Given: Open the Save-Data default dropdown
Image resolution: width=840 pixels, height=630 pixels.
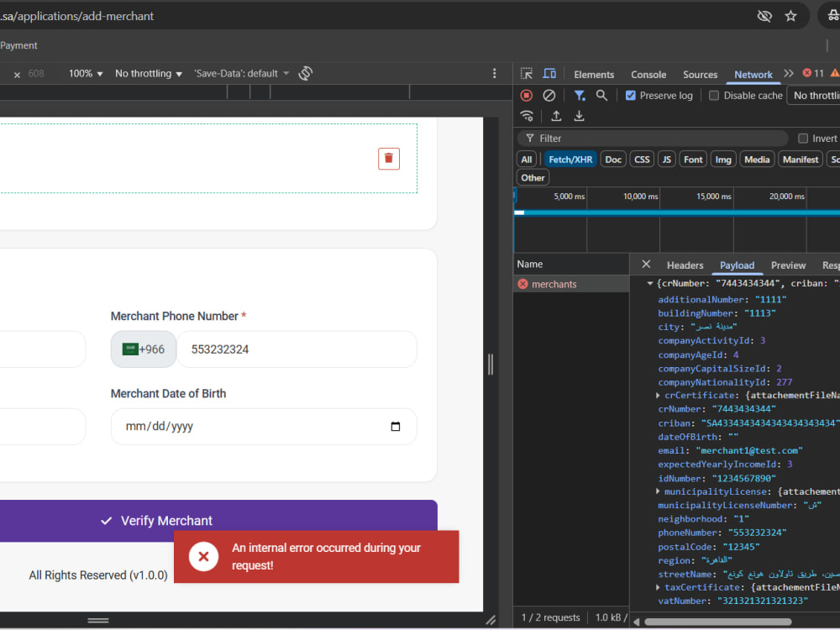Looking at the screenshot, I should coord(241,73).
